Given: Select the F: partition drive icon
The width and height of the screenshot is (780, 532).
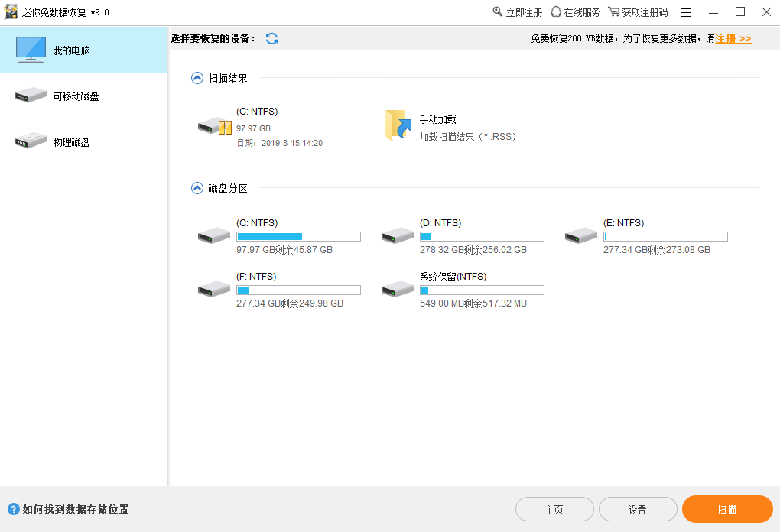Looking at the screenshot, I should coord(214,289).
